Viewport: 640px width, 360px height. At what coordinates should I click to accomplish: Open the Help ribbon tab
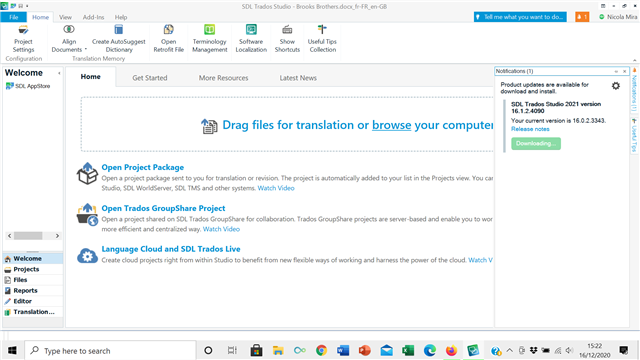point(121,17)
